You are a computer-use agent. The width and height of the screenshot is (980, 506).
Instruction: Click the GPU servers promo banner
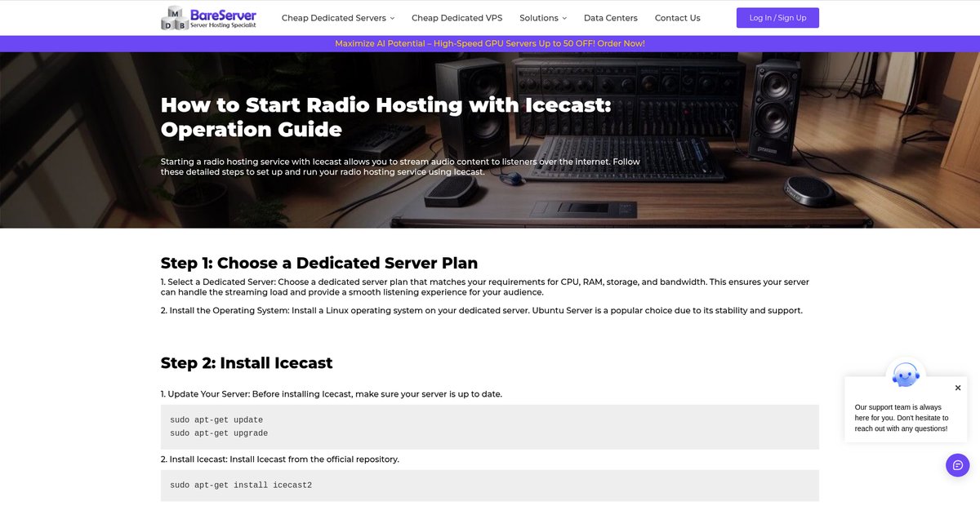(490, 43)
